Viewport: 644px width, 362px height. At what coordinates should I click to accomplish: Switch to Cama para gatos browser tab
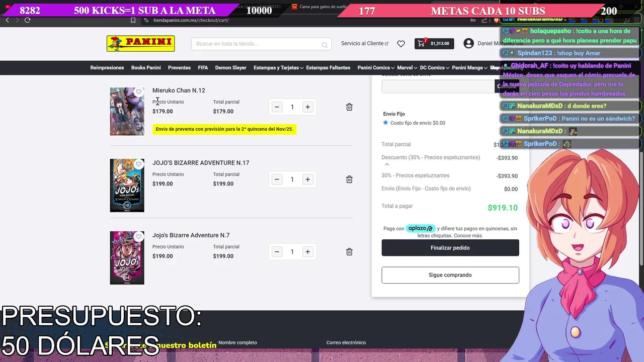(322, 7)
